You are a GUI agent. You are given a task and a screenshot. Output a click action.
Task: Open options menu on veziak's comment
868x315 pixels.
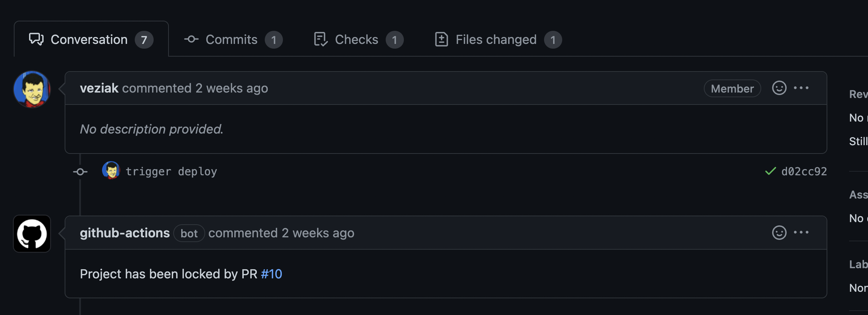pos(801,88)
